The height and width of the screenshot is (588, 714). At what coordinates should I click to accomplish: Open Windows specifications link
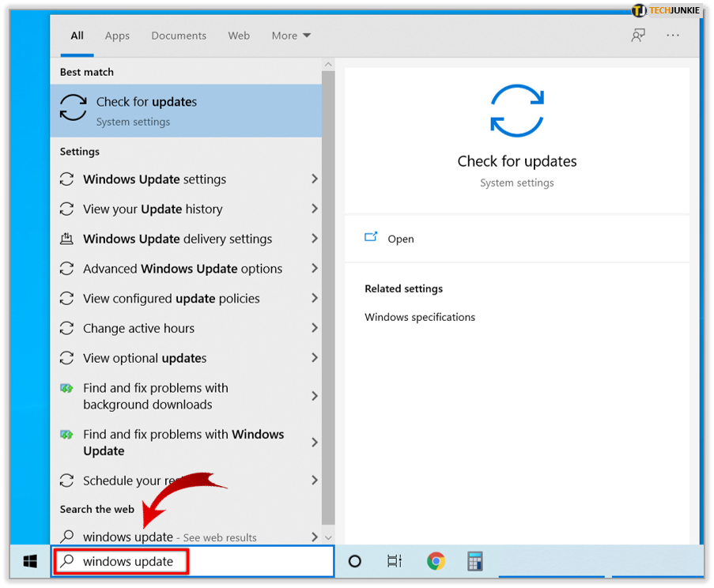pyautogui.click(x=419, y=317)
